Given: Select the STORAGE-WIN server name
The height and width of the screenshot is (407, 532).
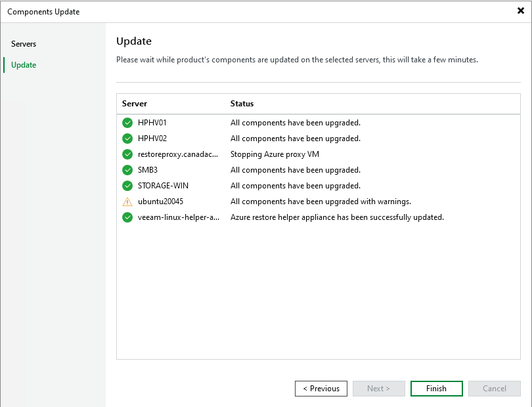Looking at the screenshot, I should pyautogui.click(x=163, y=186).
